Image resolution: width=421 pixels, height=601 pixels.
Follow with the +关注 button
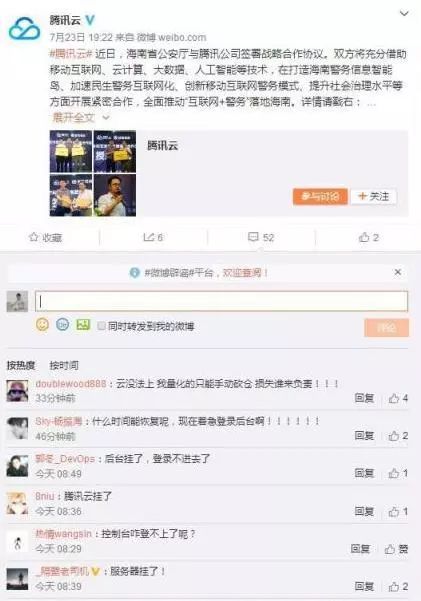(x=373, y=197)
